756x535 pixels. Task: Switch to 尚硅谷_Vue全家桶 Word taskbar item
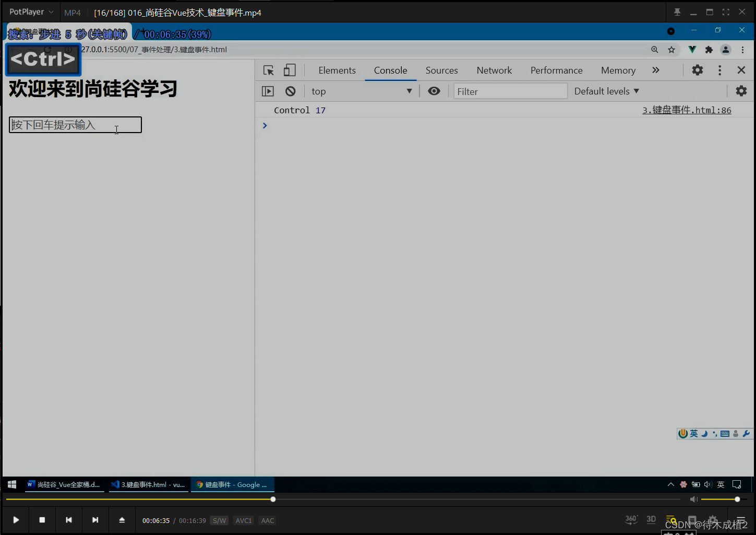click(x=64, y=484)
